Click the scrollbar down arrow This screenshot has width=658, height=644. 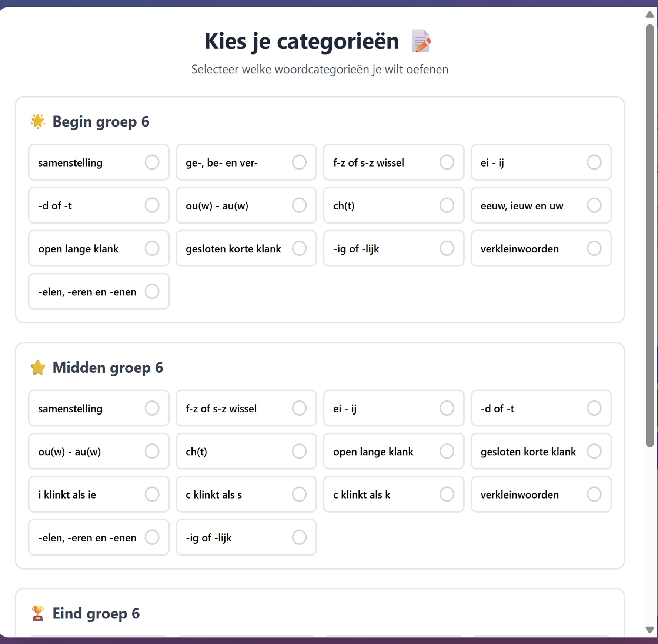pyautogui.click(x=650, y=630)
